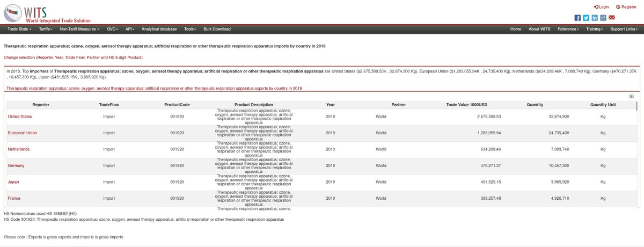Sort by Reporter column header

coord(41,105)
